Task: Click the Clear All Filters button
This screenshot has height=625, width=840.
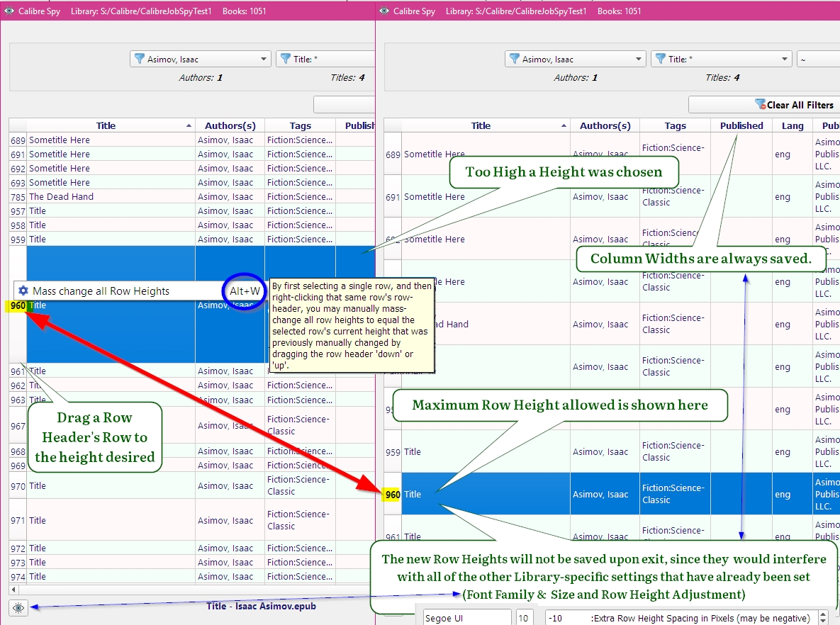Action: (764, 105)
